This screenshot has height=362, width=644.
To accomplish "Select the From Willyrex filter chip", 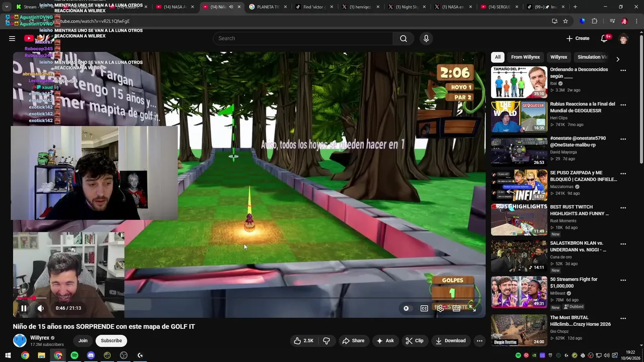I will point(525,57).
